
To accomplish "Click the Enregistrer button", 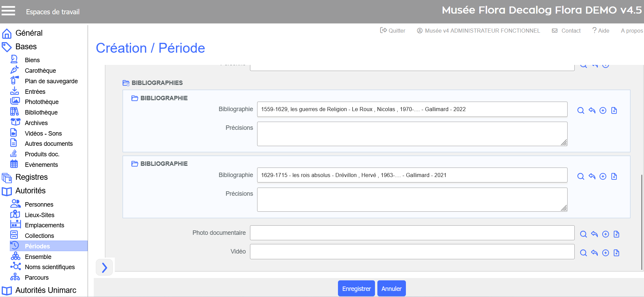I will click(356, 289).
